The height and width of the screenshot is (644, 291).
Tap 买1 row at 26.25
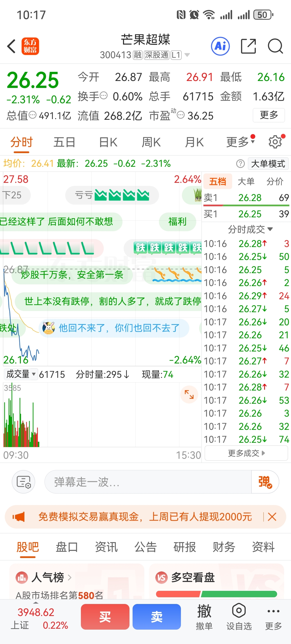tap(246, 214)
